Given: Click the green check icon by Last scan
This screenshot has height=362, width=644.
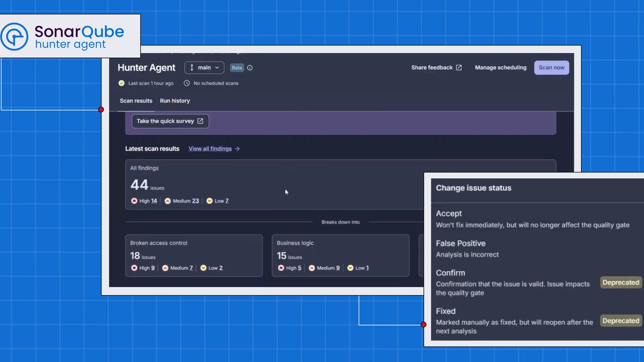Looking at the screenshot, I should pos(121,83).
